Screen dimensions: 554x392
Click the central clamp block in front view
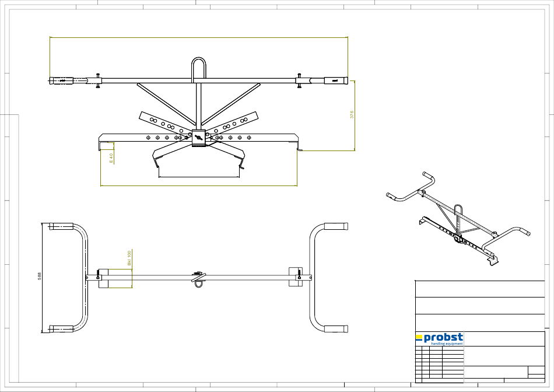[x=199, y=138]
